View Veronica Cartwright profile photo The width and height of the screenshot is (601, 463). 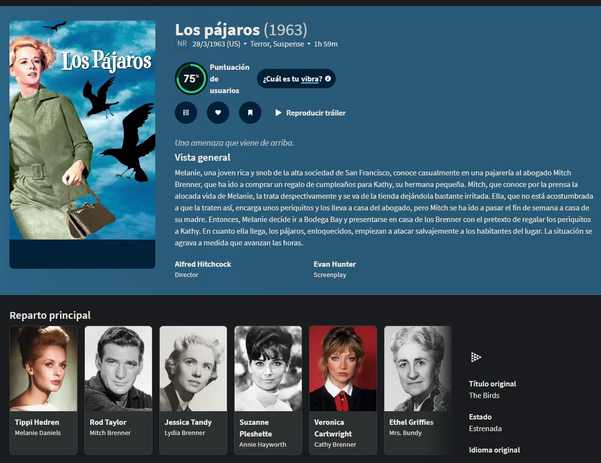click(343, 368)
